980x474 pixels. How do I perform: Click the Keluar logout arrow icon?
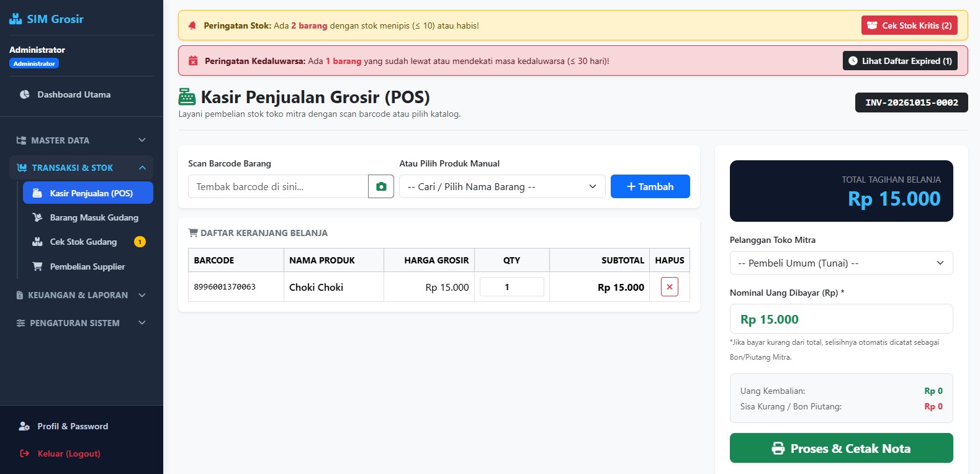(25, 453)
